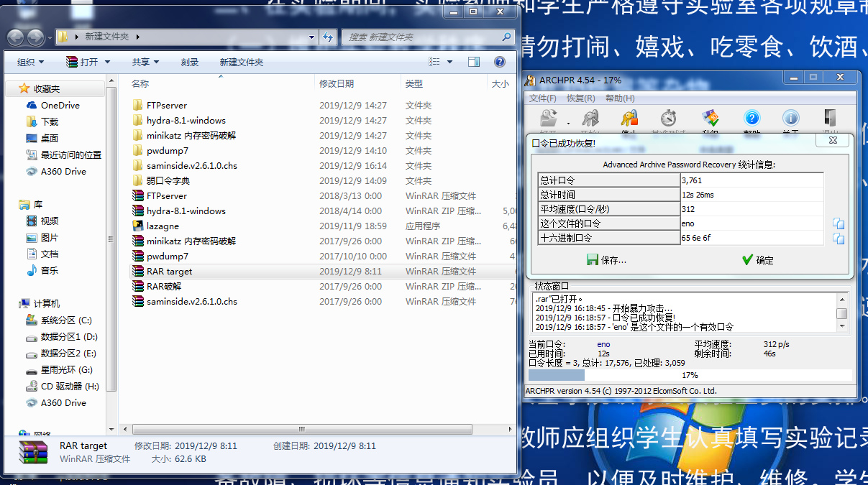Refresh the Explorer folder view
868x485 pixels.
point(329,37)
